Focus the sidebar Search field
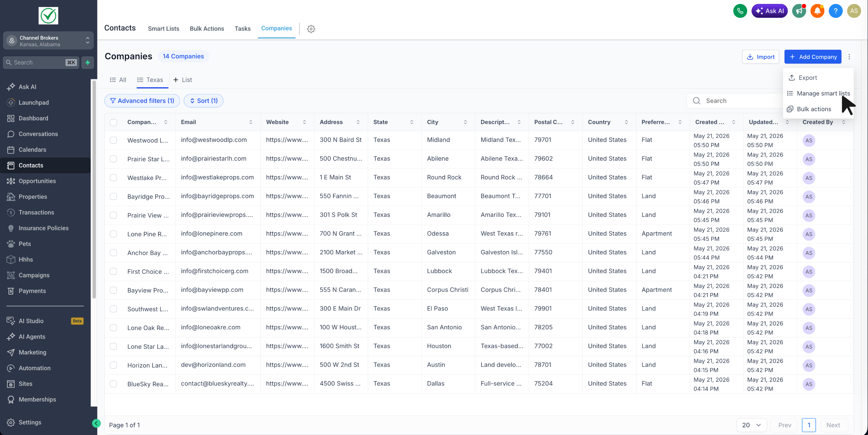This screenshot has height=435, width=868. pyautogui.click(x=41, y=63)
